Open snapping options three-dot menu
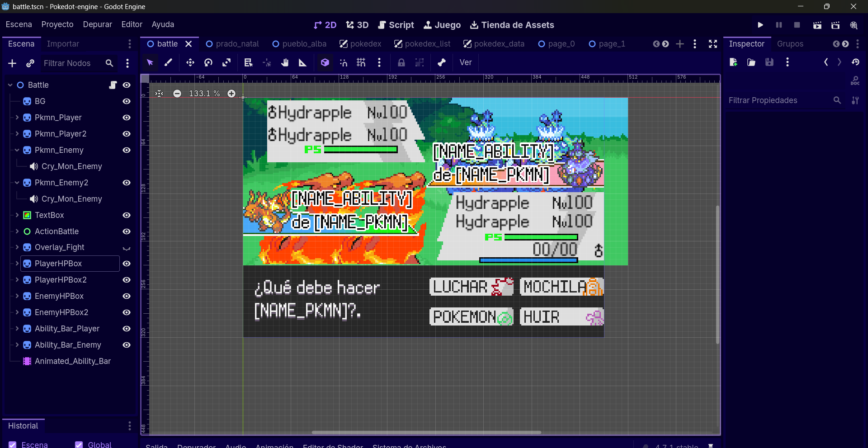Image resolution: width=868 pixels, height=448 pixels. (x=379, y=62)
